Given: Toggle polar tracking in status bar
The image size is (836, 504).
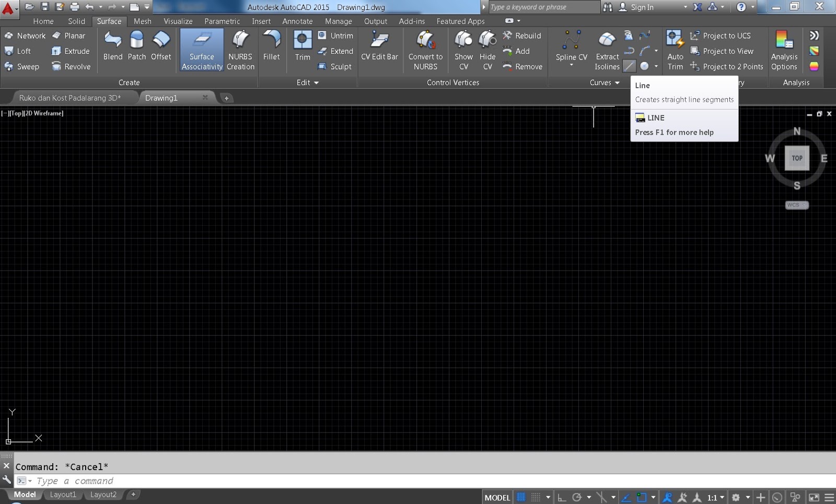Looking at the screenshot, I should tap(577, 497).
